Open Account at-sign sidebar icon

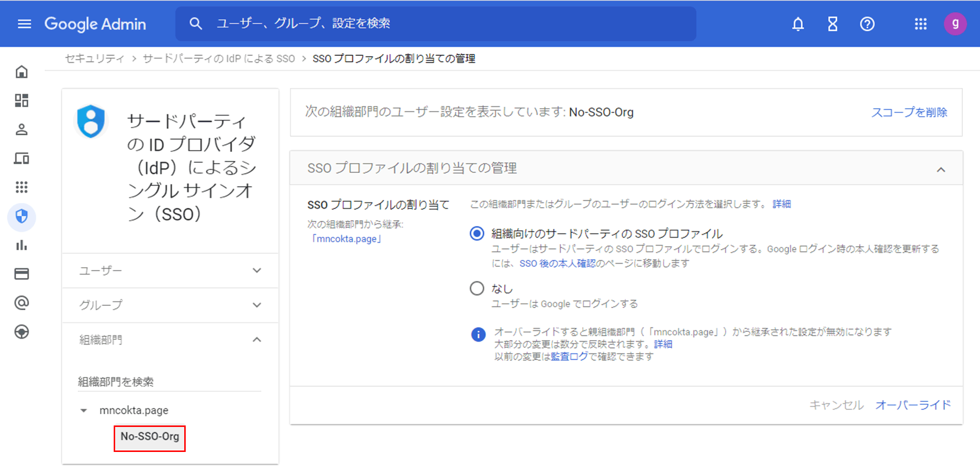(x=22, y=303)
